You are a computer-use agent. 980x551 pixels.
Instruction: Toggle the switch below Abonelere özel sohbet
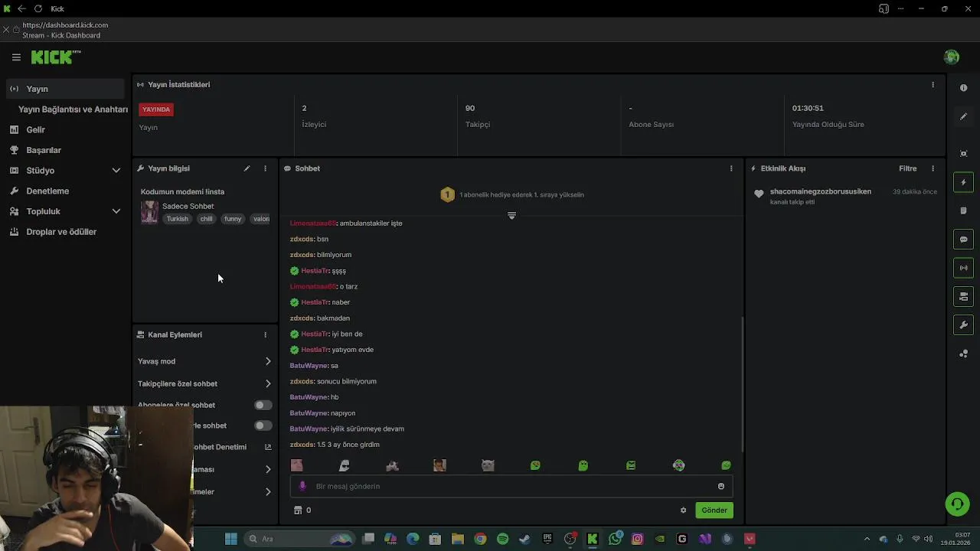pos(263,425)
